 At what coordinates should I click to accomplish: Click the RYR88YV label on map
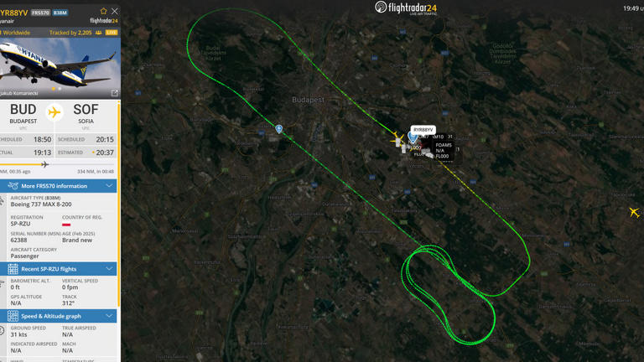pos(423,130)
